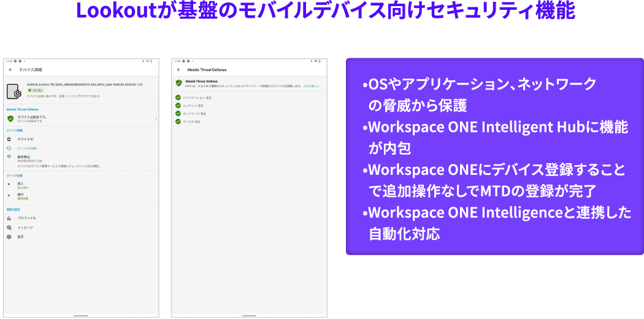Click blue Mobile Threat Defense section header
Screen dimensions: 644x319
tap(22, 110)
